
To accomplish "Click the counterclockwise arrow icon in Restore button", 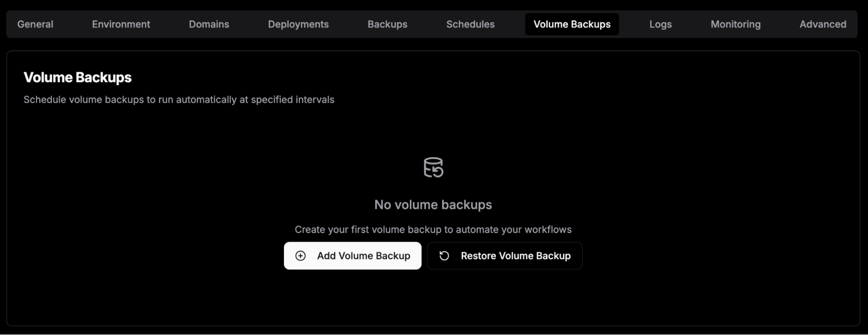I will (444, 256).
